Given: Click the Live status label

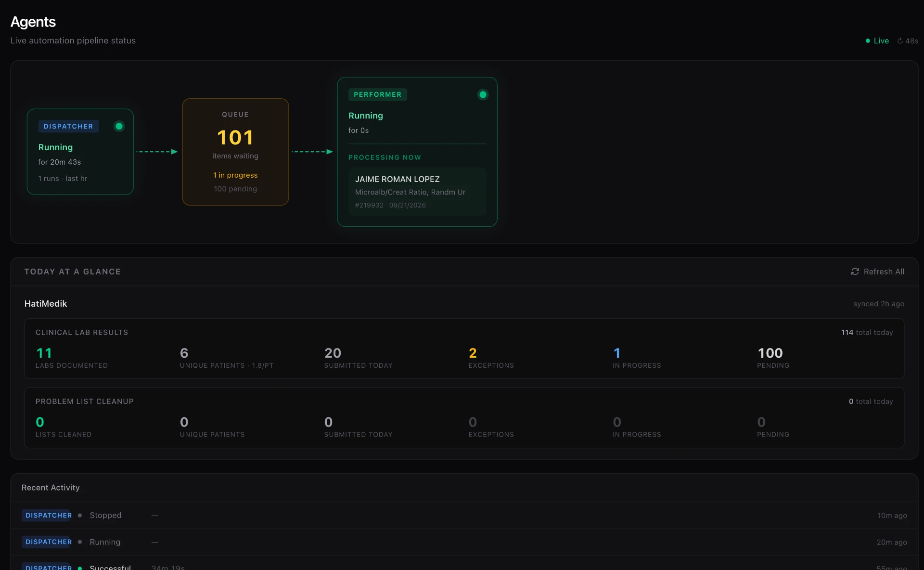Looking at the screenshot, I should pos(881,41).
